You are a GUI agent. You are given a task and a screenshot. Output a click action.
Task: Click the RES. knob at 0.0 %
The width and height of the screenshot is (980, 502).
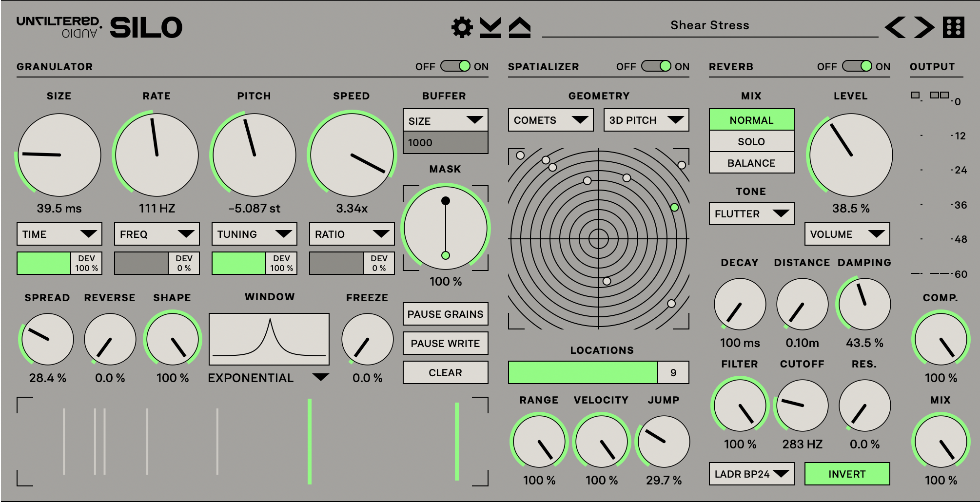pos(865,405)
